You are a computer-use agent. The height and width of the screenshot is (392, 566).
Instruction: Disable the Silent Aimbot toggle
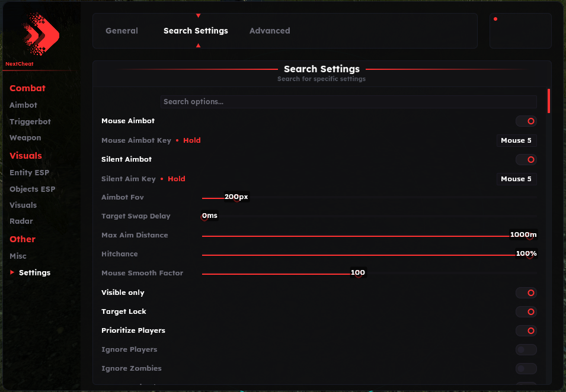[x=526, y=160]
